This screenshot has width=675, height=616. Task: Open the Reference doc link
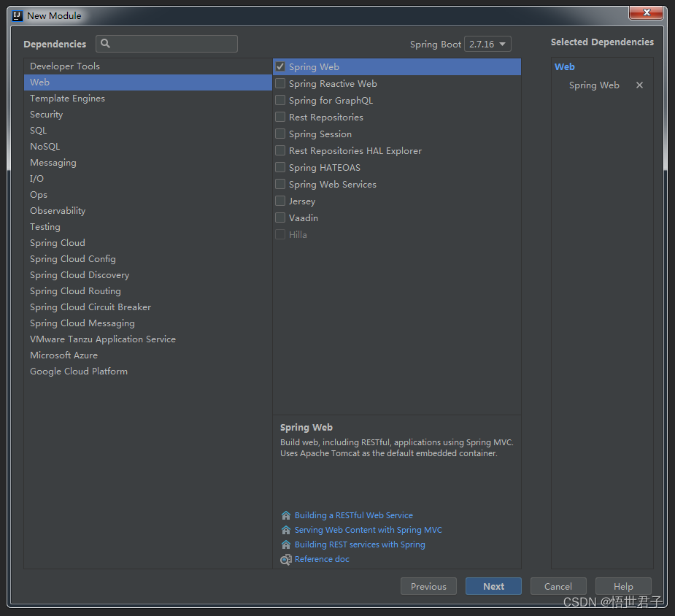tap(322, 559)
